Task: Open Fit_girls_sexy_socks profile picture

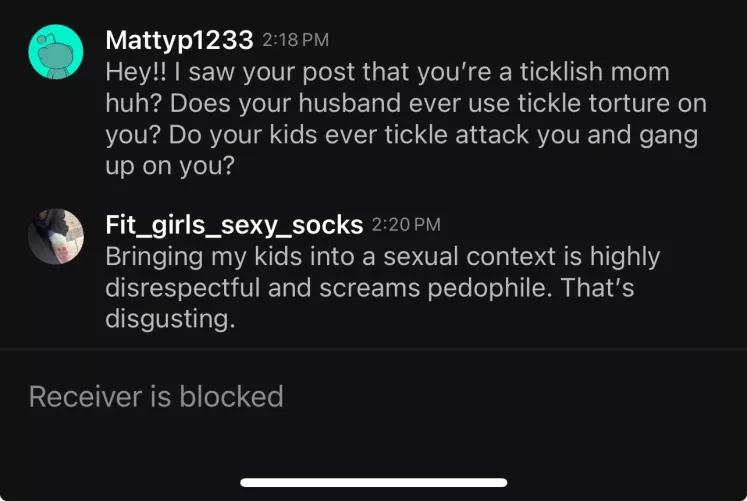Action: [56, 236]
